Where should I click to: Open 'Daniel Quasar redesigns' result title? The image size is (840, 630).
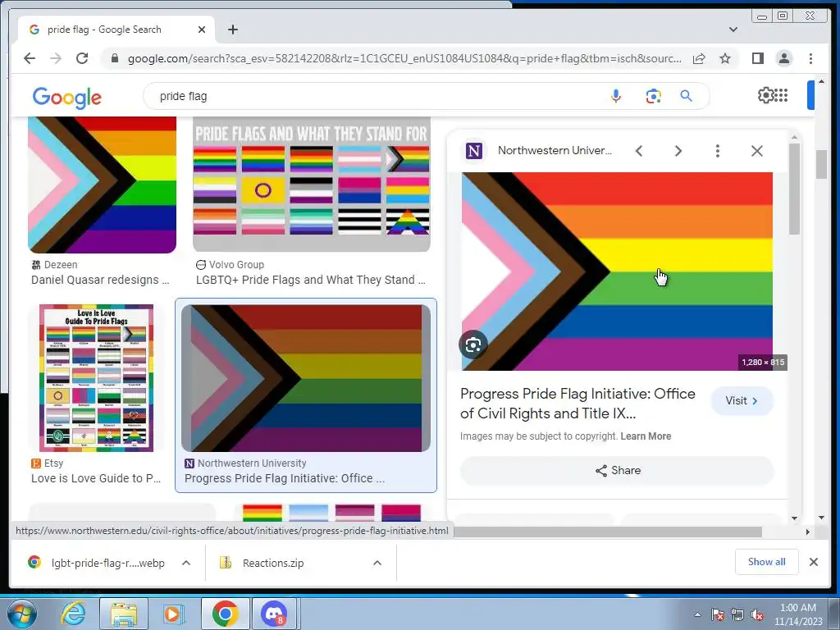(100, 280)
